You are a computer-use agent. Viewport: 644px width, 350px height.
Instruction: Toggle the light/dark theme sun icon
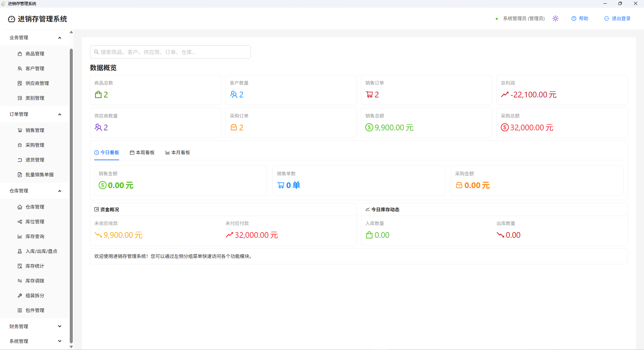coord(555,18)
